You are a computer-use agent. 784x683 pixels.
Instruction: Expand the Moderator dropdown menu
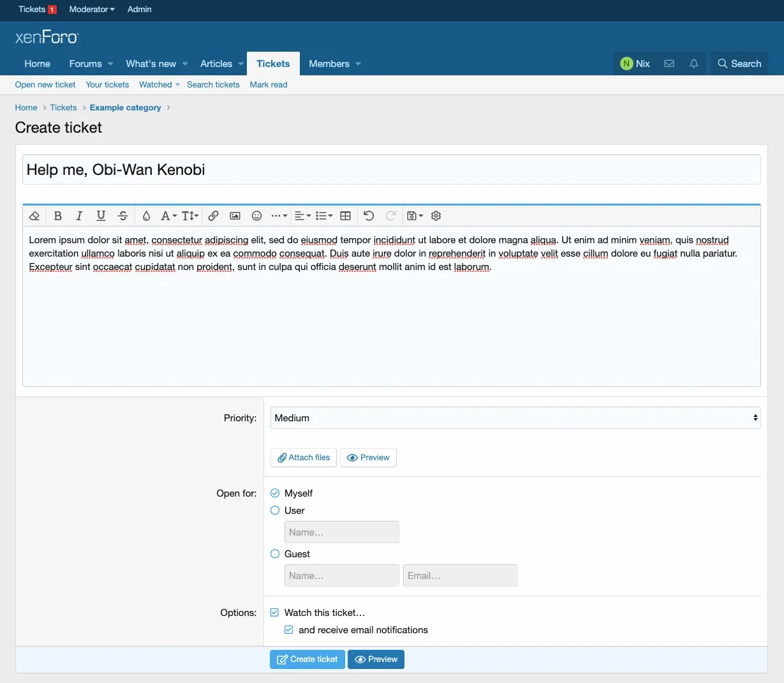pyautogui.click(x=92, y=10)
